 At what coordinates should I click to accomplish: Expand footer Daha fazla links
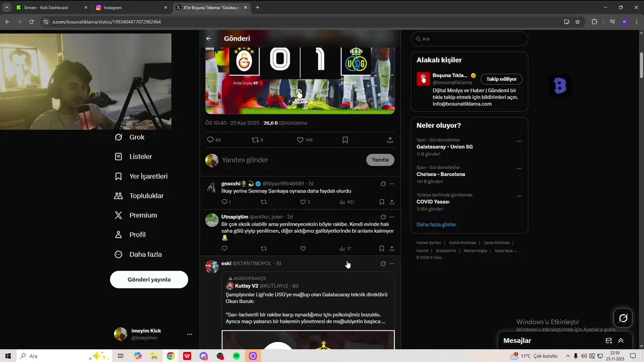(506, 250)
